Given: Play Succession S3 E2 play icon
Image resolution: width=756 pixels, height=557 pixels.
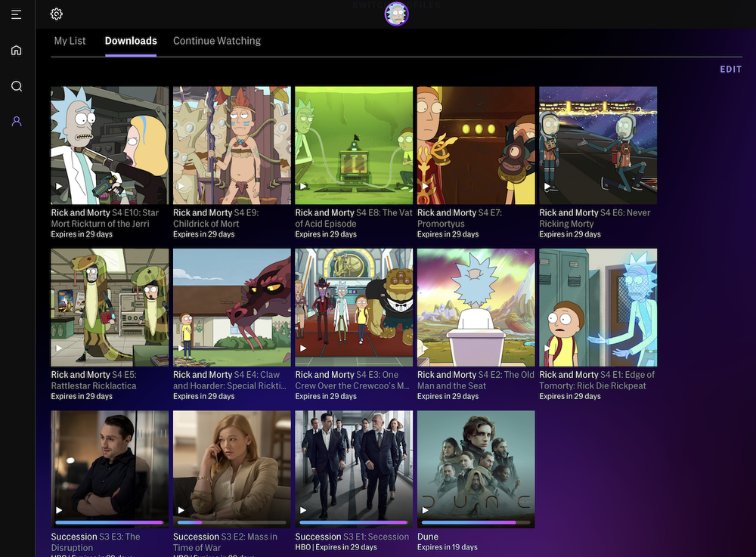Looking at the screenshot, I should click(181, 510).
